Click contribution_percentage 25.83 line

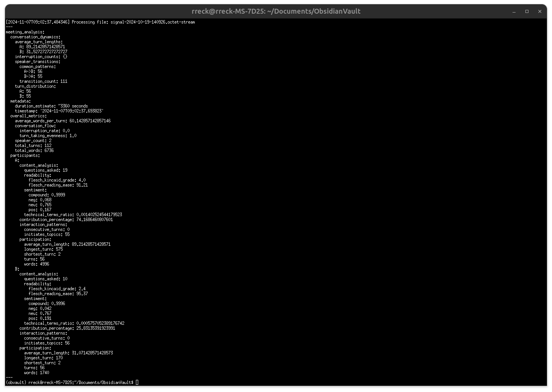point(67,328)
